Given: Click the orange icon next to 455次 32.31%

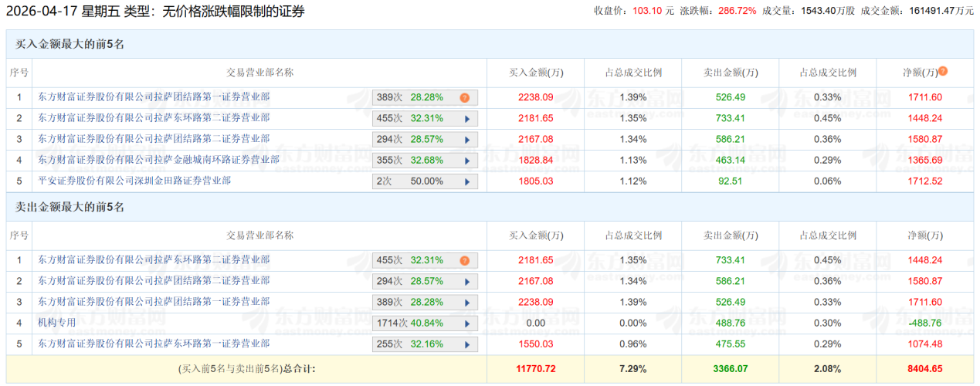Looking at the screenshot, I should click(x=464, y=261).
